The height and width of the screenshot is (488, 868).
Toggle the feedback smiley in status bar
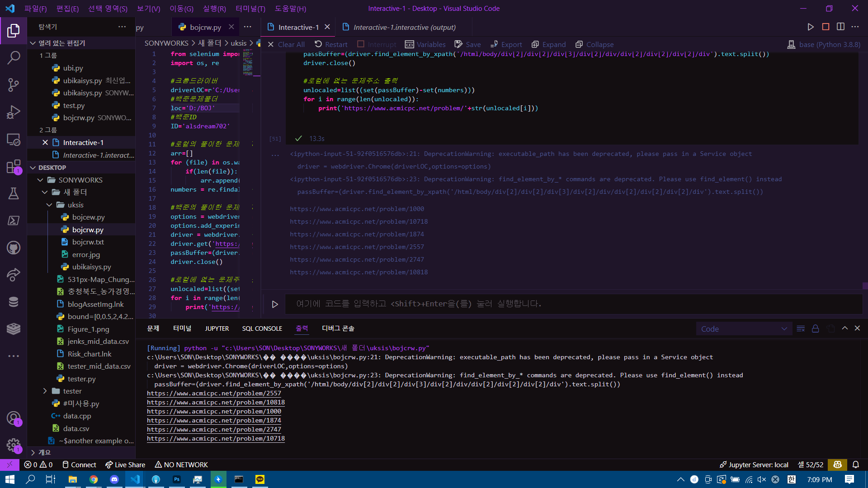click(838, 465)
